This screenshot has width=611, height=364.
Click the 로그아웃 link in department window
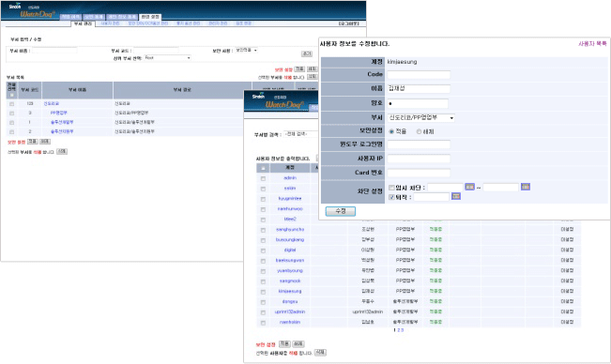coord(349,23)
